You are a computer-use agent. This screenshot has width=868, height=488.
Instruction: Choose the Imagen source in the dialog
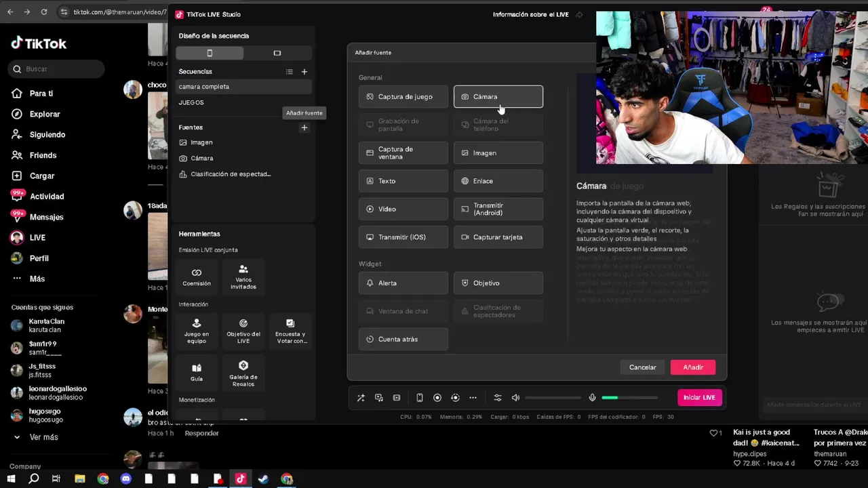pyautogui.click(x=498, y=153)
